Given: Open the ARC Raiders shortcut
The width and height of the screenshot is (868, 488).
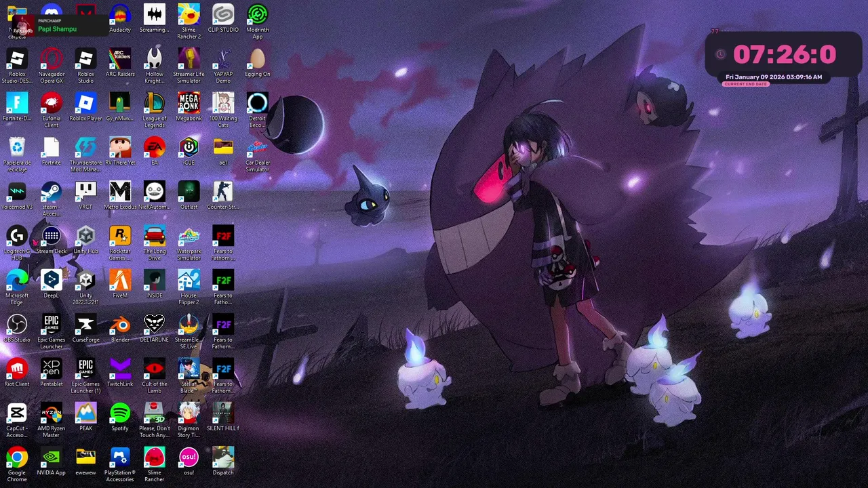Looking at the screenshot, I should tap(120, 58).
